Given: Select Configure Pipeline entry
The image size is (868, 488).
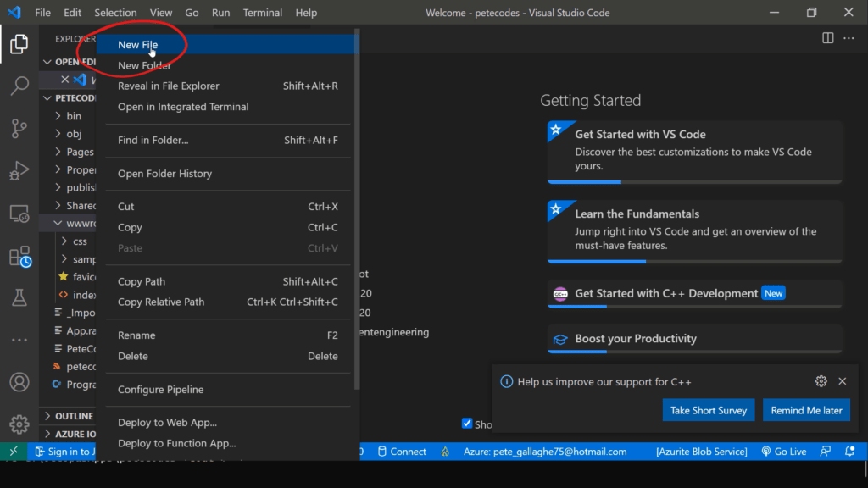Looking at the screenshot, I should 227,389.
